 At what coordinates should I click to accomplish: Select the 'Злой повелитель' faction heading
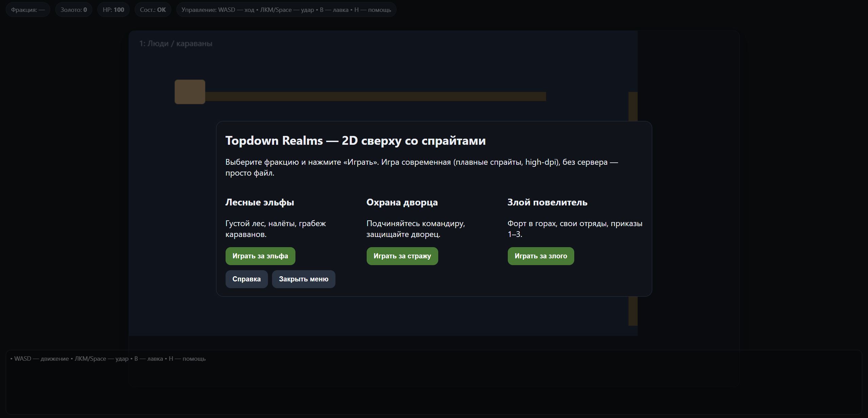coord(547,202)
